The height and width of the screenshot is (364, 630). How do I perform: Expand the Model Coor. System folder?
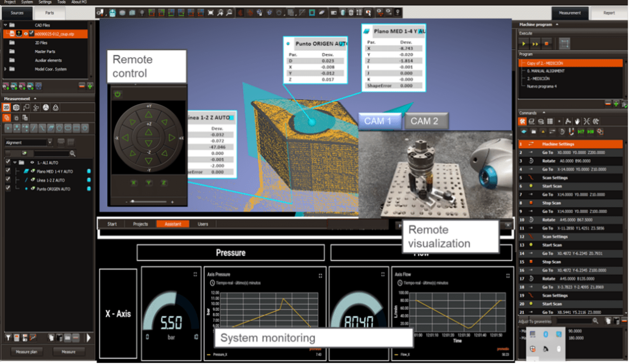[x=5, y=69]
